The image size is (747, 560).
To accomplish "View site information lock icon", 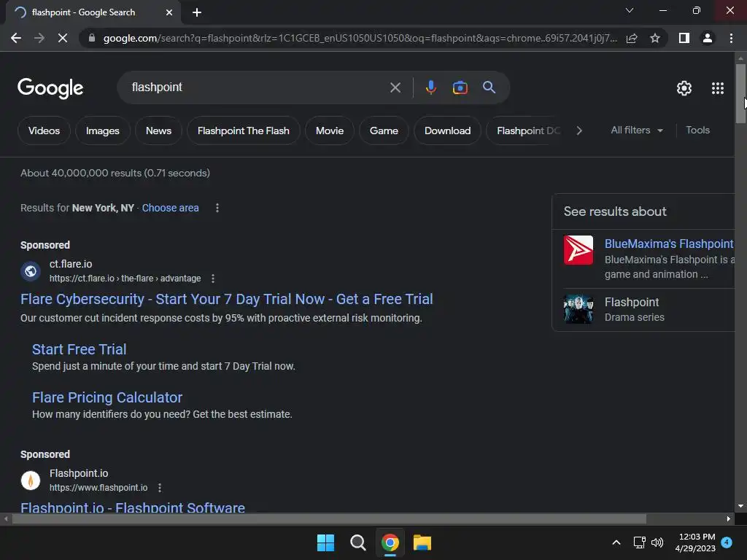I will (92, 38).
